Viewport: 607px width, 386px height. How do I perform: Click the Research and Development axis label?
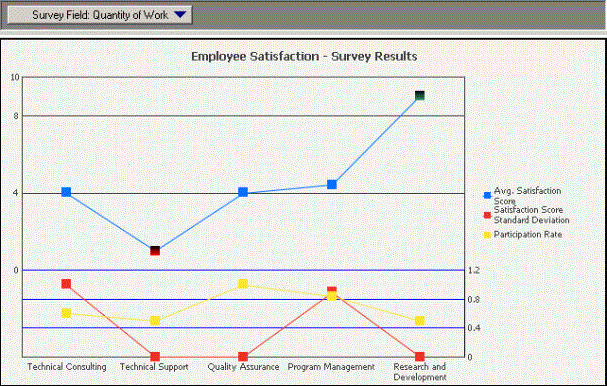420,372
